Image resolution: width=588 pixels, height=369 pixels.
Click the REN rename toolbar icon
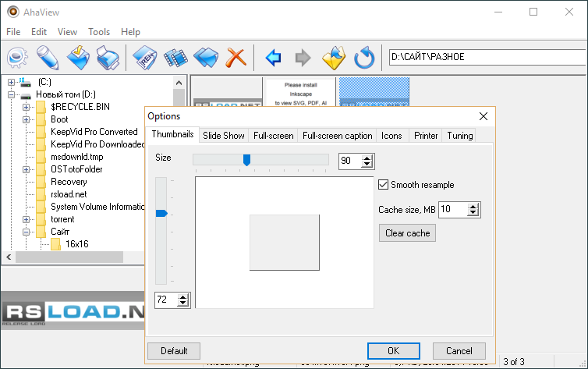click(x=145, y=58)
